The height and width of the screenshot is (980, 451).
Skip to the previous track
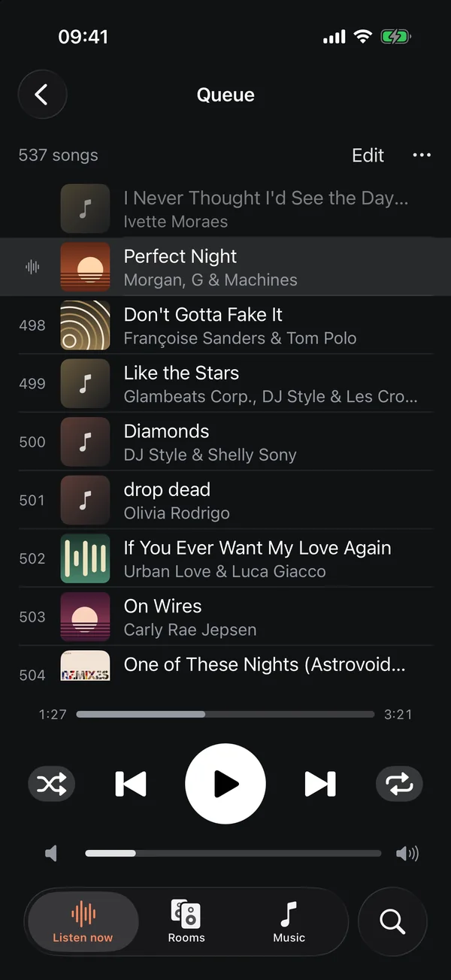(x=131, y=784)
